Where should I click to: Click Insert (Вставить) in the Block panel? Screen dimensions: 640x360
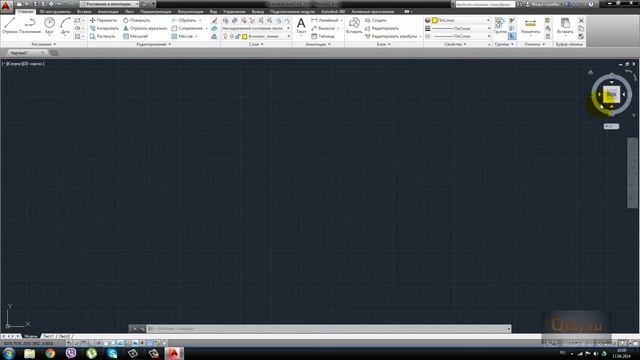354,25
